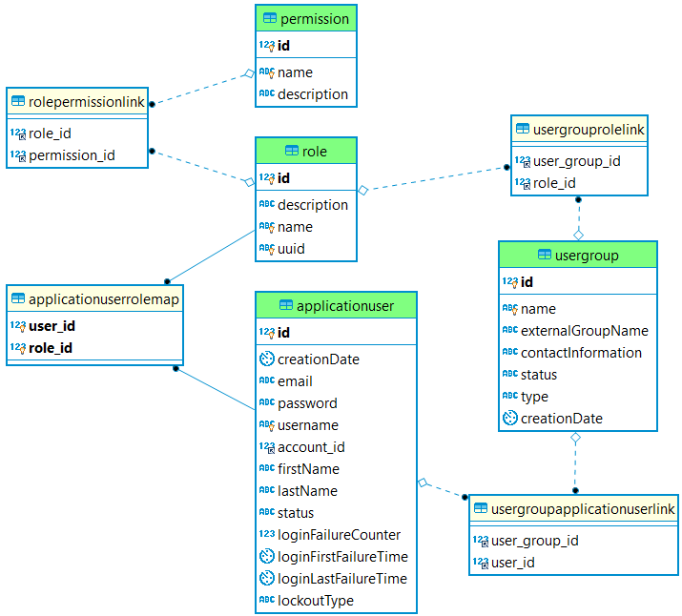The image size is (682, 616).
Task: Select the usergroup table header
Action: click(578, 256)
